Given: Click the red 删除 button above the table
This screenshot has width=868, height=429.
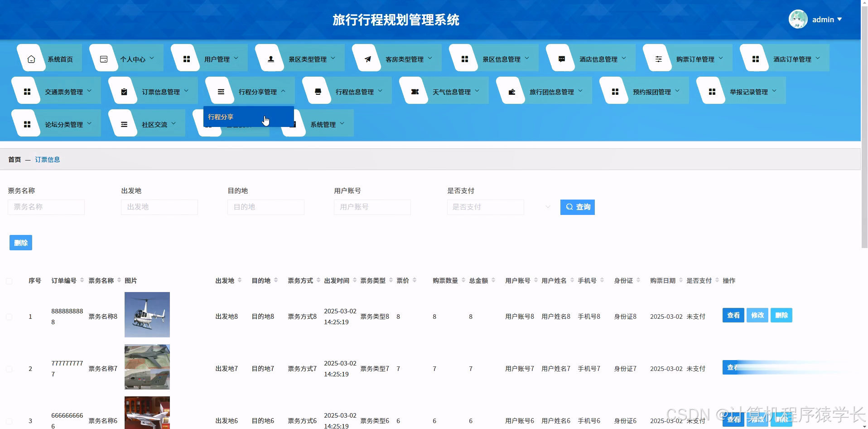Looking at the screenshot, I should [20, 243].
